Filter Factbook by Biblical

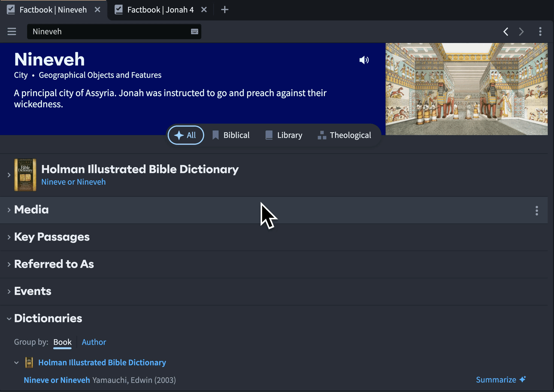[x=231, y=135]
